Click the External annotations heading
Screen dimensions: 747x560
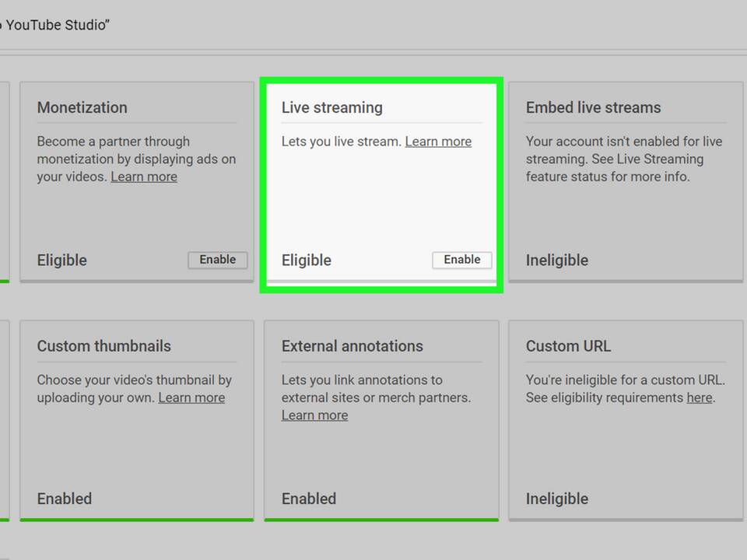[352, 346]
